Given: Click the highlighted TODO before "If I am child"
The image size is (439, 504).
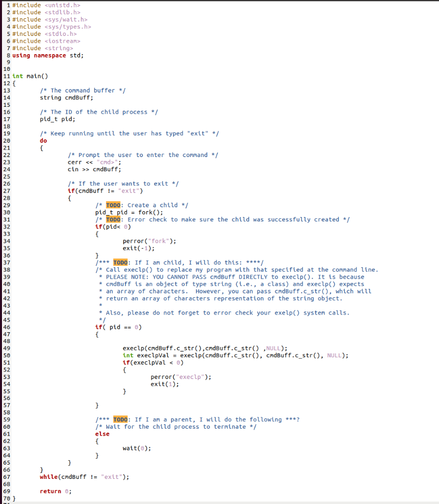Looking at the screenshot, I should tap(120, 262).
